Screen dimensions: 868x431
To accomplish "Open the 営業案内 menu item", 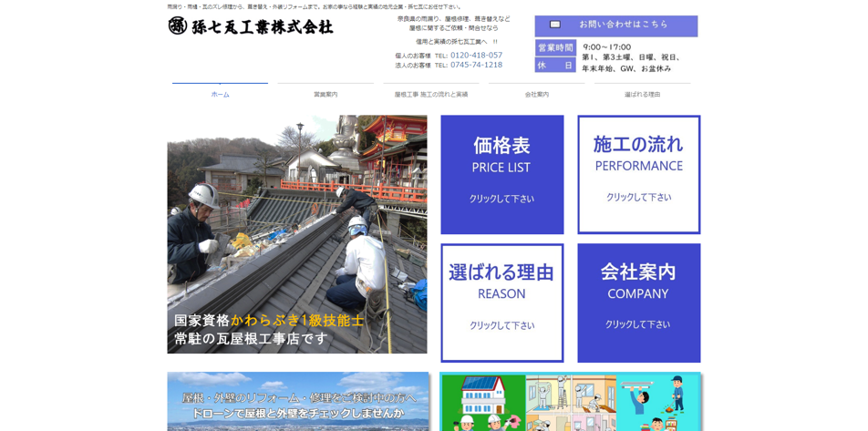I will (325, 94).
